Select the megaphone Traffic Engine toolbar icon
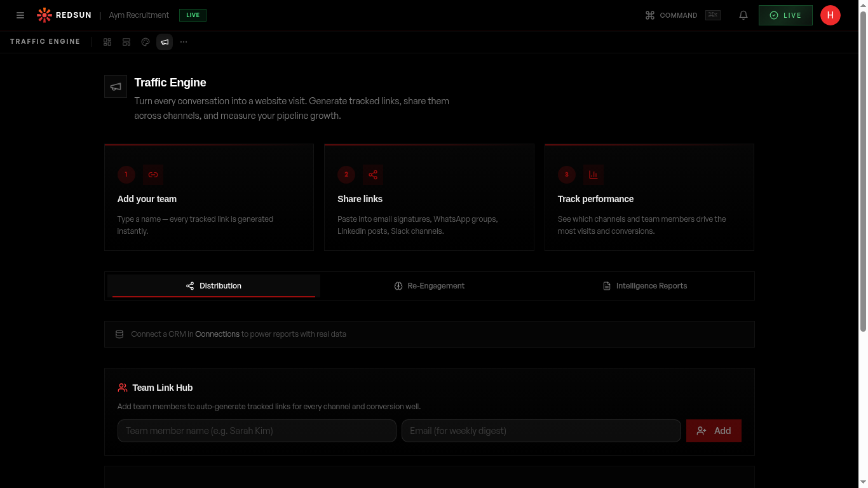 point(165,42)
